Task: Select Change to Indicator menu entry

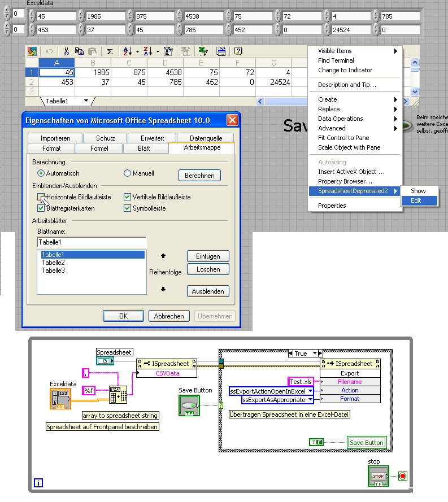Action: (356, 70)
